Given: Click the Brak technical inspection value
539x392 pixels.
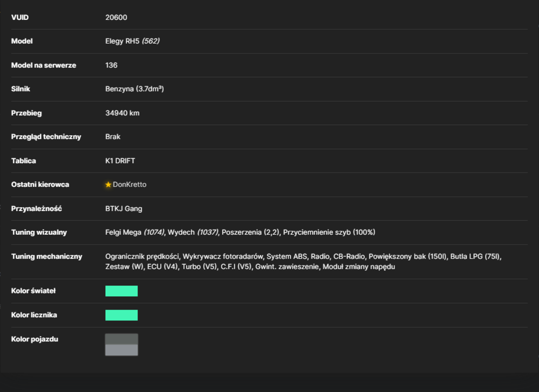Looking at the screenshot, I should click(x=113, y=137).
